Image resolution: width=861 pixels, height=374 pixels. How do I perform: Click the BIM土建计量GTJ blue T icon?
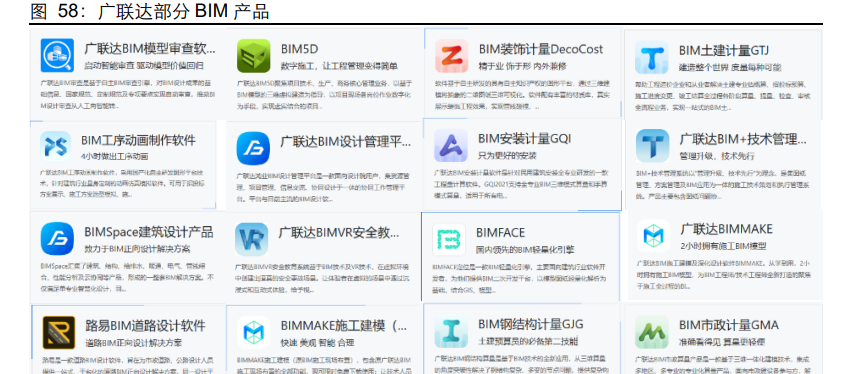tap(652, 57)
